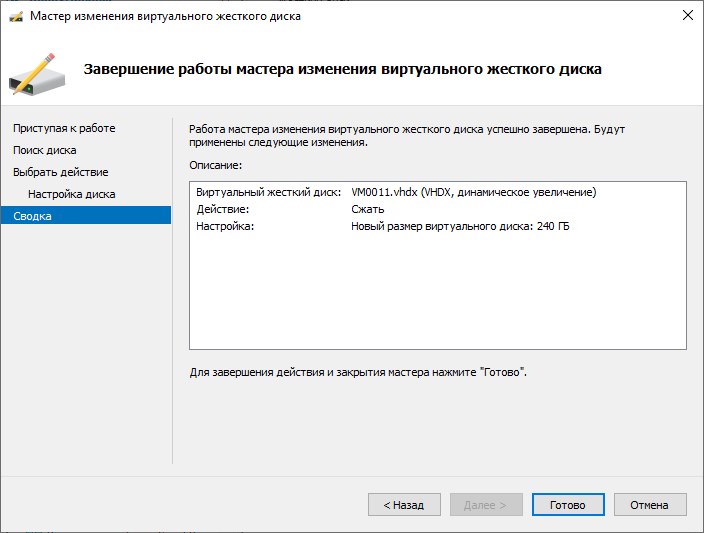Click the bold wizard completion heading

[x=342, y=70]
